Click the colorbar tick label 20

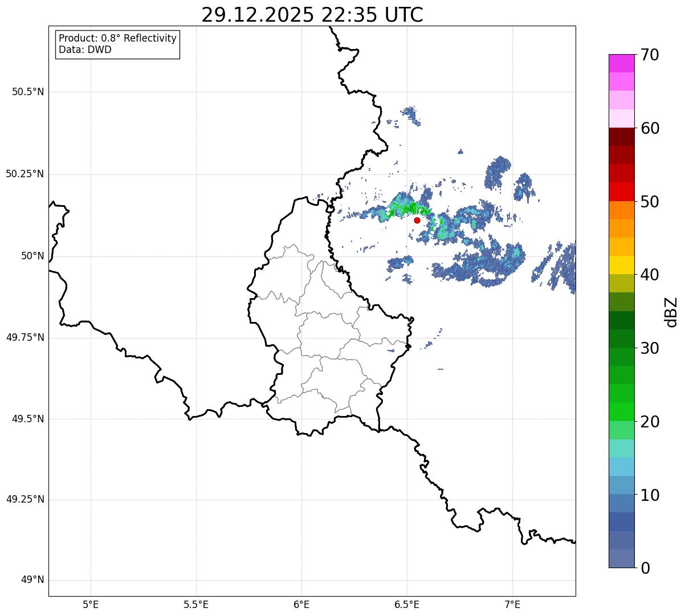click(650, 422)
